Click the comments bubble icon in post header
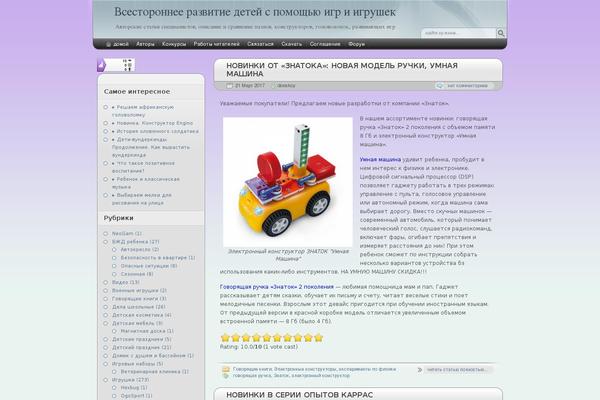Screen dimensions: 600x400 [440, 86]
